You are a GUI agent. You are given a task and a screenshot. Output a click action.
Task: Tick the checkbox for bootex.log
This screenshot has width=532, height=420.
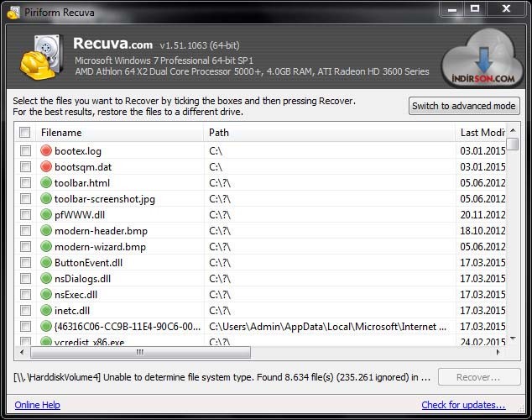click(x=25, y=150)
